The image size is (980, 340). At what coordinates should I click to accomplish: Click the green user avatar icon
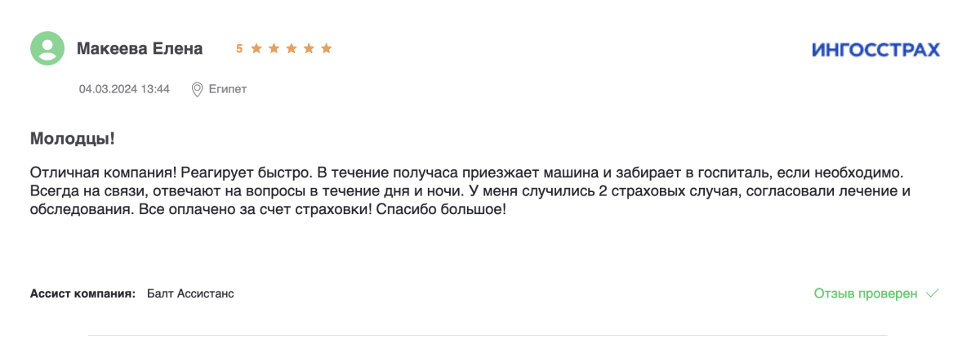47,49
